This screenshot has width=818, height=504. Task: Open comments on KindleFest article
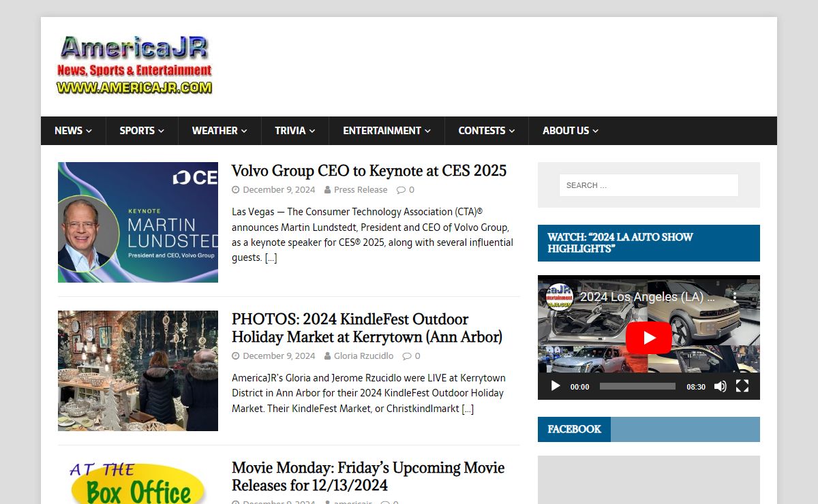(412, 356)
